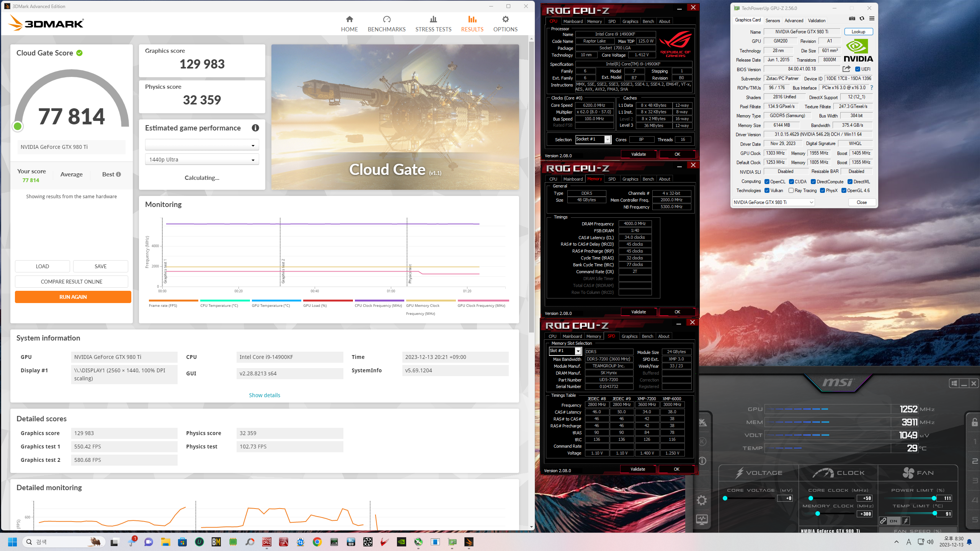Open the Windows Start menu
Image resolution: width=980 pixels, height=551 pixels.
12,542
